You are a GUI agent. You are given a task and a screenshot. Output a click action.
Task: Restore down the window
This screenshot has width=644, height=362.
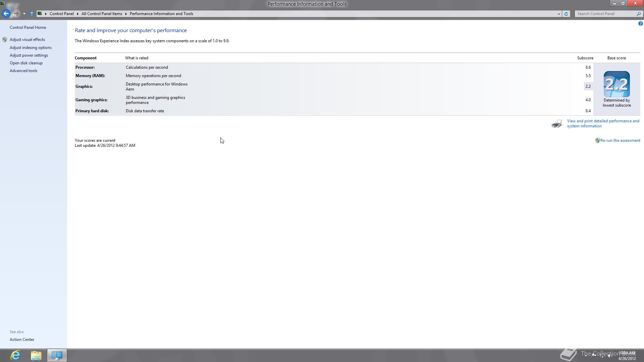[x=623, y=3]
